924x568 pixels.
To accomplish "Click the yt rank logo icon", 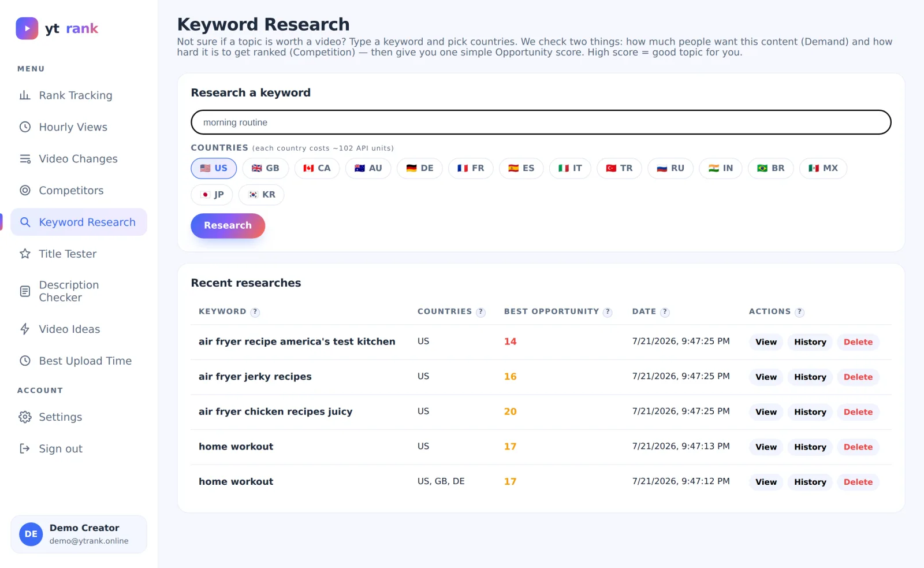I will coord(27,28).
